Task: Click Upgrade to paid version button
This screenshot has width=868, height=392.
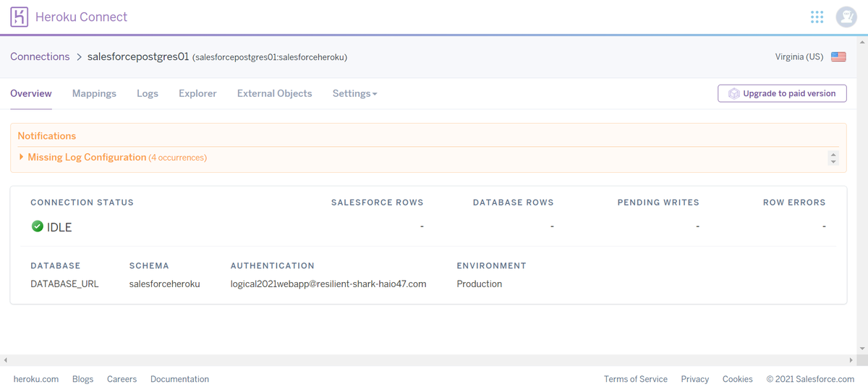Action: coord(782,93)
